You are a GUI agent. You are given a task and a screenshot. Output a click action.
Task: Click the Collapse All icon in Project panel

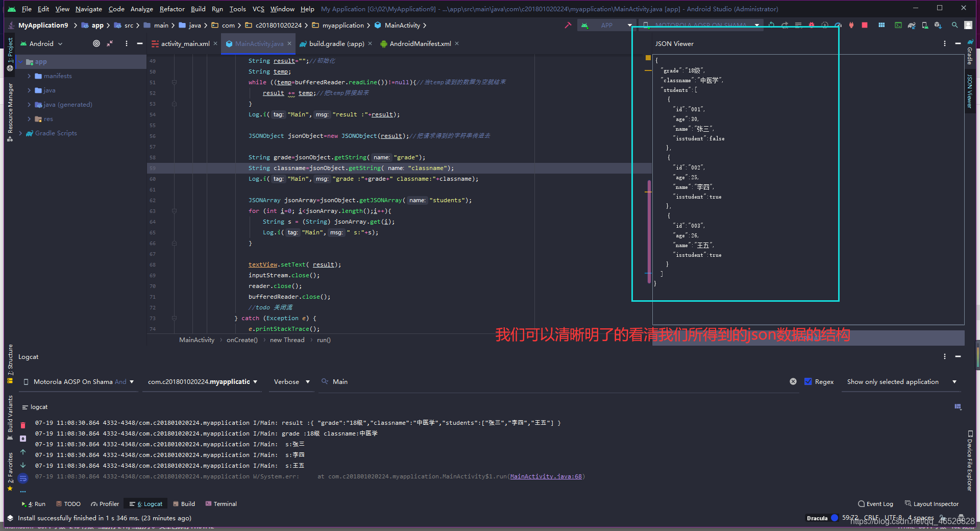[x=110, y=43]
